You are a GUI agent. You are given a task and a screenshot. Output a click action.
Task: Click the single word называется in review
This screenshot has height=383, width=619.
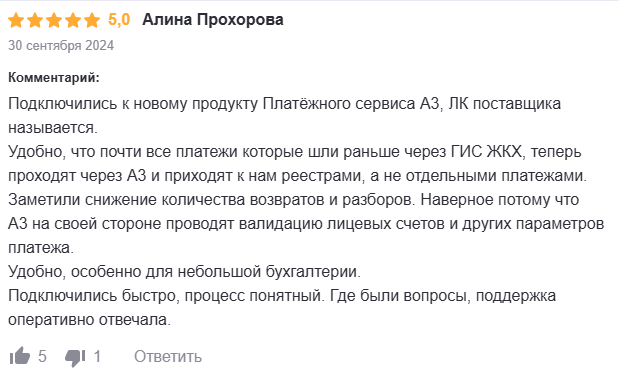(51, 128)
